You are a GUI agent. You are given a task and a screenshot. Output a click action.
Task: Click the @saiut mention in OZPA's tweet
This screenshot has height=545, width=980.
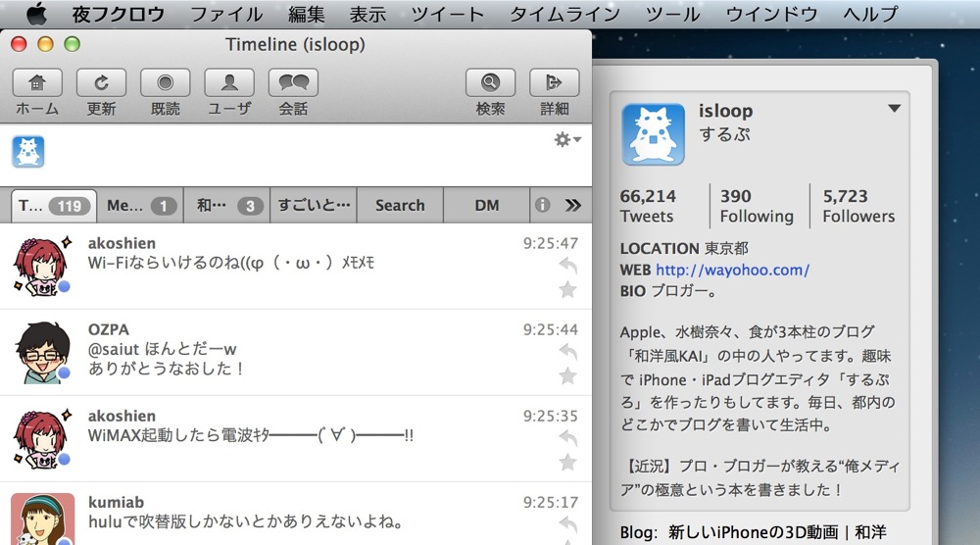tap(113, 349)
